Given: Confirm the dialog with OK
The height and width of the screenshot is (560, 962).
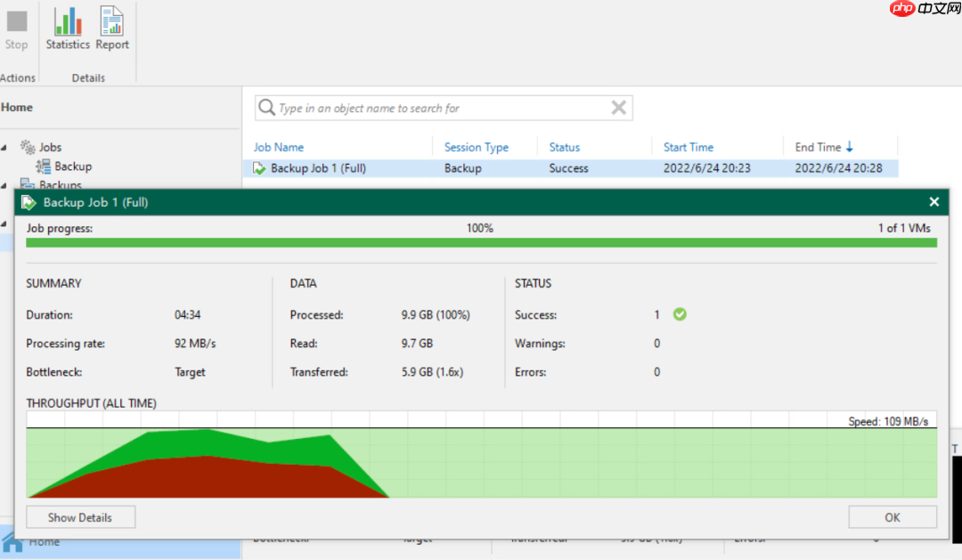Looking at the screenshot, I should click(x=892, y=516).
